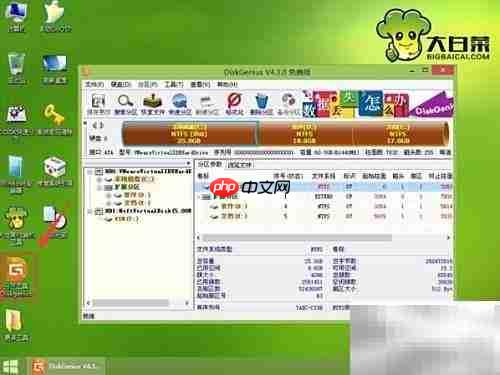Click the Backup Partition toolbar icon
The width and height of the screenshot is (500, 375).
tap(289, 104)
